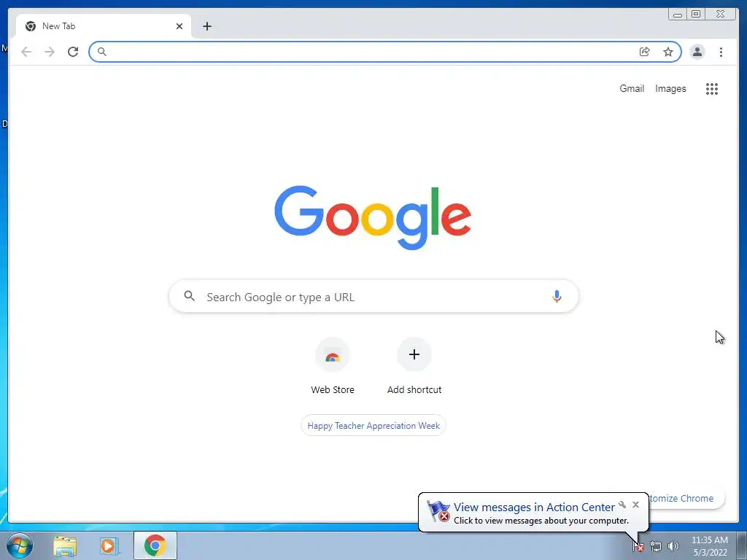Close the Action Center balloon
Image resolution: width=747 pixels, height=560 pixels.
(x=635, y=505)
